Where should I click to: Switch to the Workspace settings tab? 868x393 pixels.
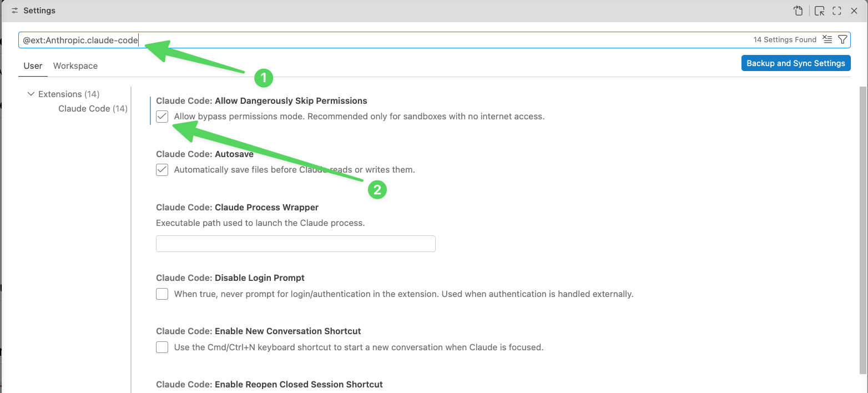point(75,65)
